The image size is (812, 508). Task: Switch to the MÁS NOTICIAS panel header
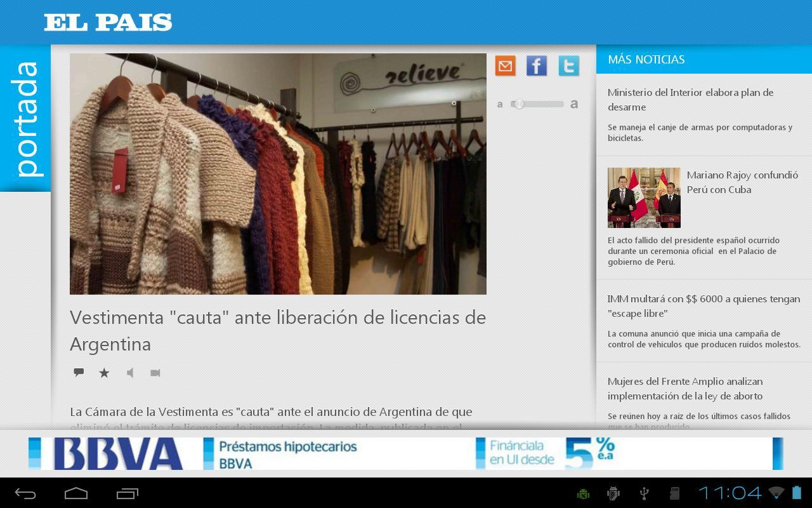(x=646, y=59)
